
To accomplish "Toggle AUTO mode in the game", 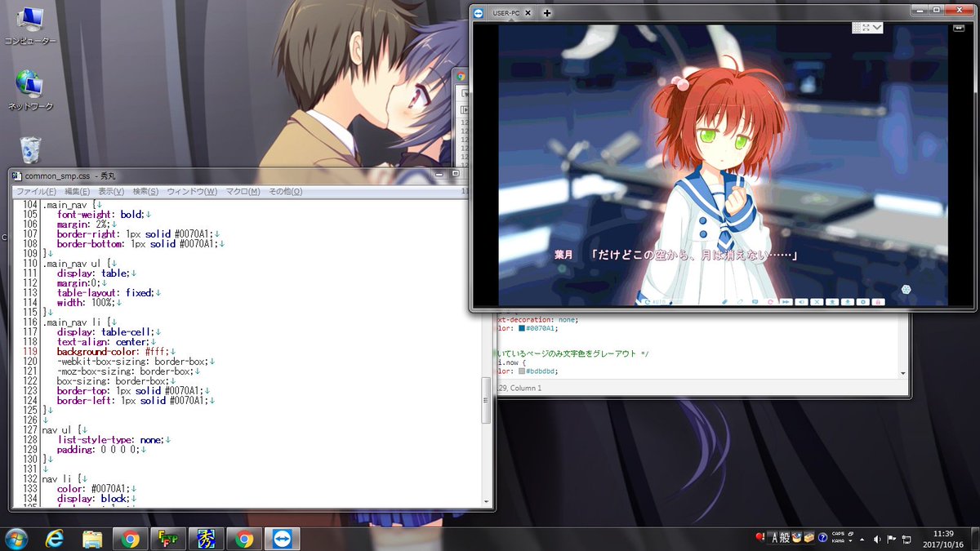I will [x=656, y=302].
